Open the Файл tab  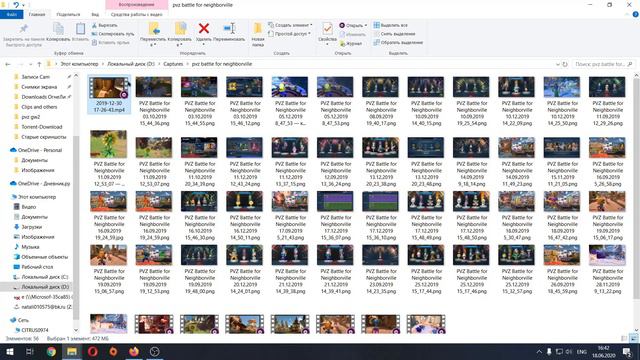point(11,14)
